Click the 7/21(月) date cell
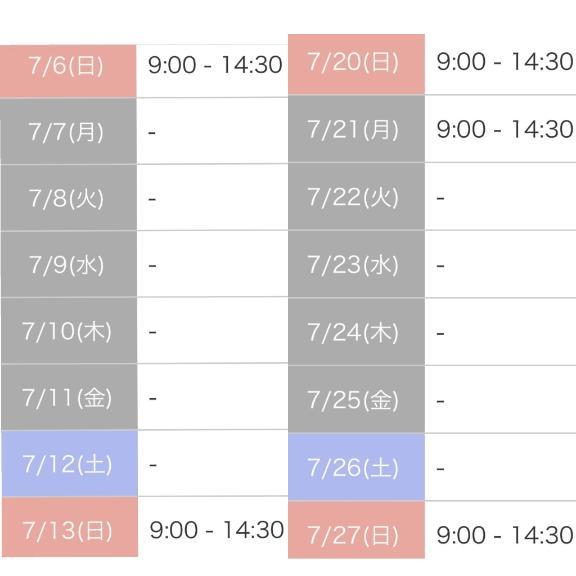The height and width of the screenshot is (576, 576). pos(356,129)
